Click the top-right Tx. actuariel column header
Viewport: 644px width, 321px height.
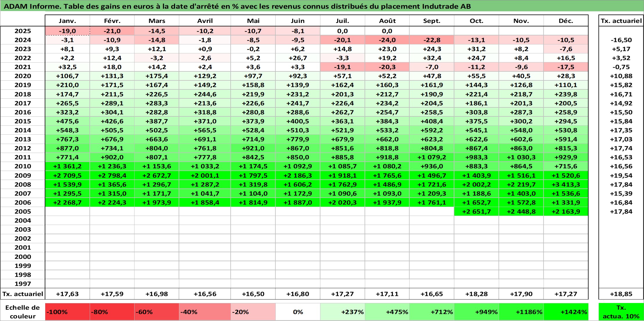pos(621,21)
